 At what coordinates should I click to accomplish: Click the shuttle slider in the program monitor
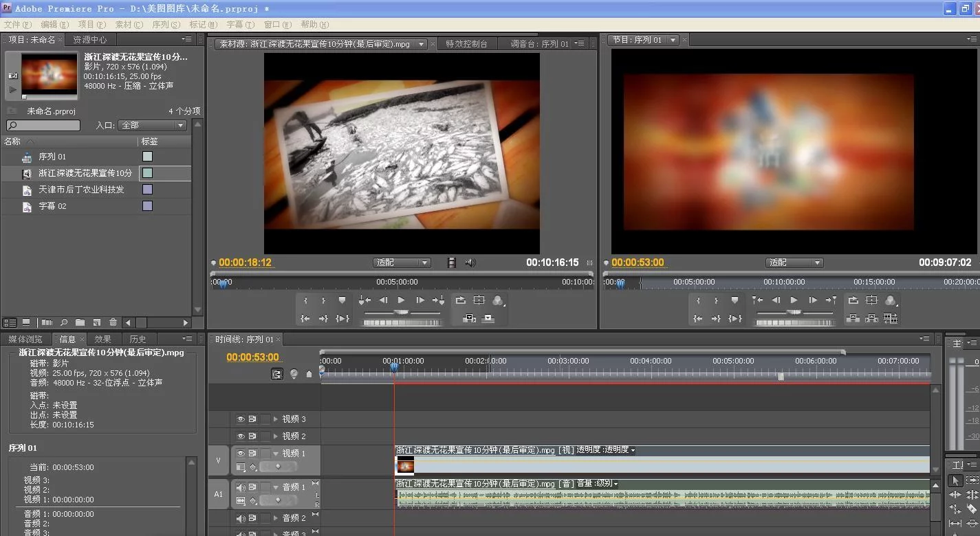click(x=794, y=312)
